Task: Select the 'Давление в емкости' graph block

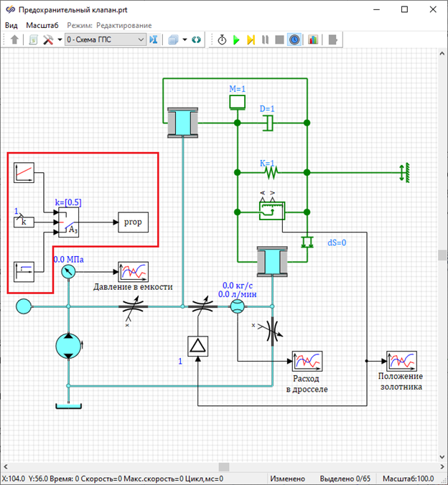Action: coord(134,273)
